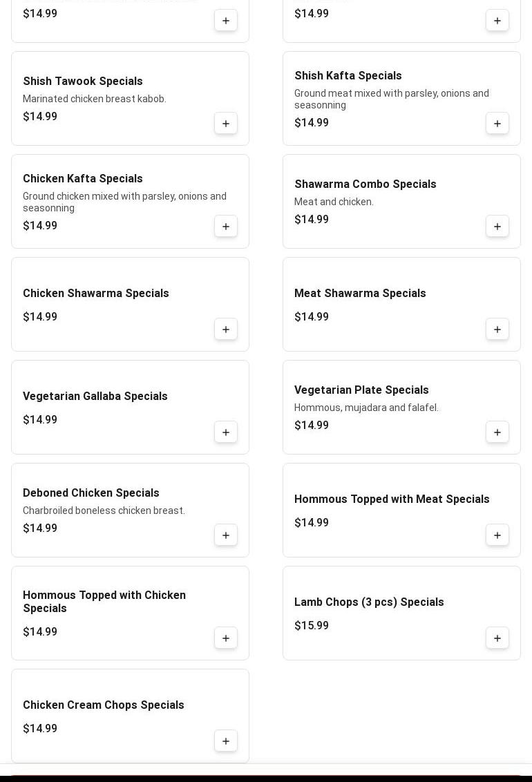Viewport: 532px width, 782px height.
Task: View Deboned Chicken Specials description text
Action: click(104, 511)
